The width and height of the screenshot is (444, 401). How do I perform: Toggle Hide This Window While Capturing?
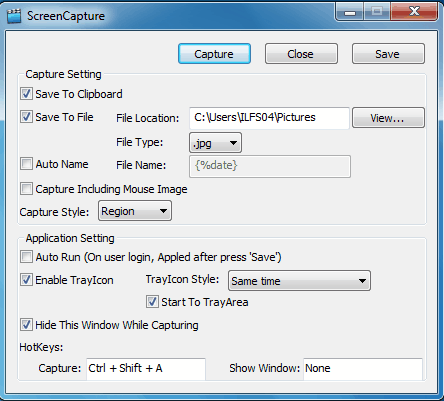(26, 325)
